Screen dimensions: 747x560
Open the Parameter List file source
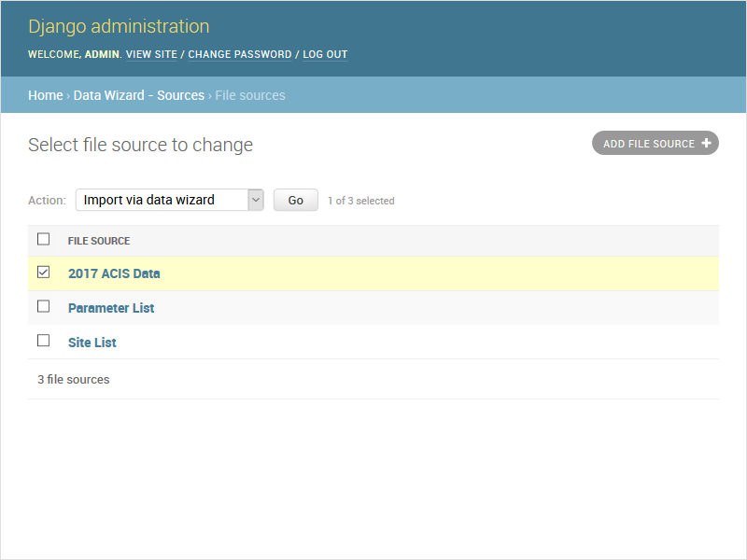click(111, 307)
